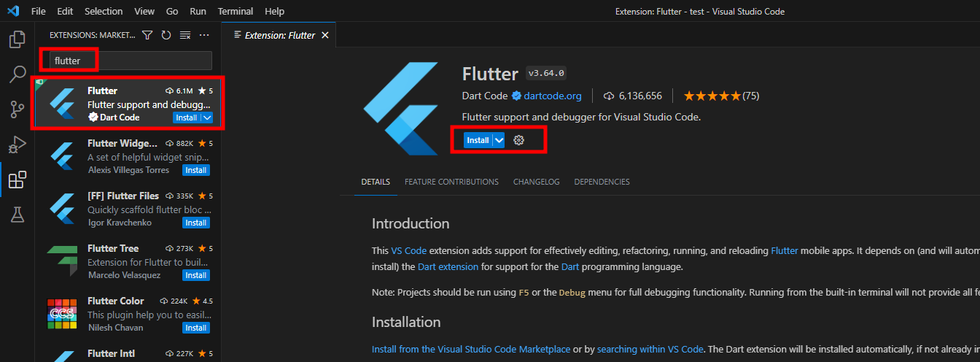Image resolution: width=980 pixels, height=362 pixels.
Task: Open the Run and Debug view
Action: coord(17,144)
